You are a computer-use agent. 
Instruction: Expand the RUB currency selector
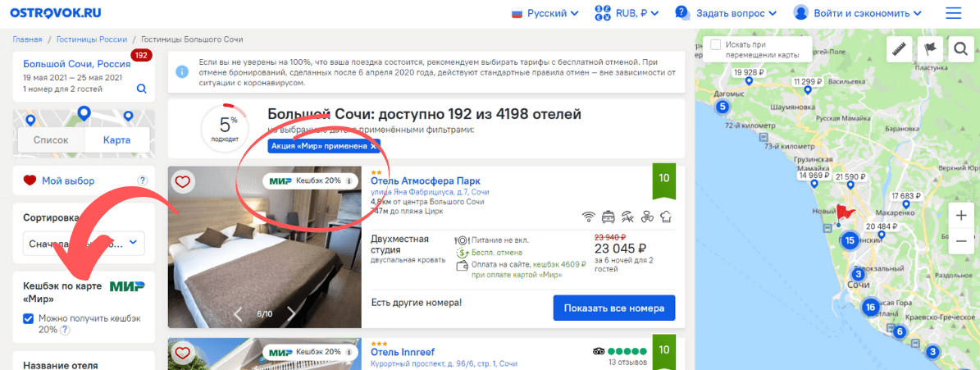point(628,13)
